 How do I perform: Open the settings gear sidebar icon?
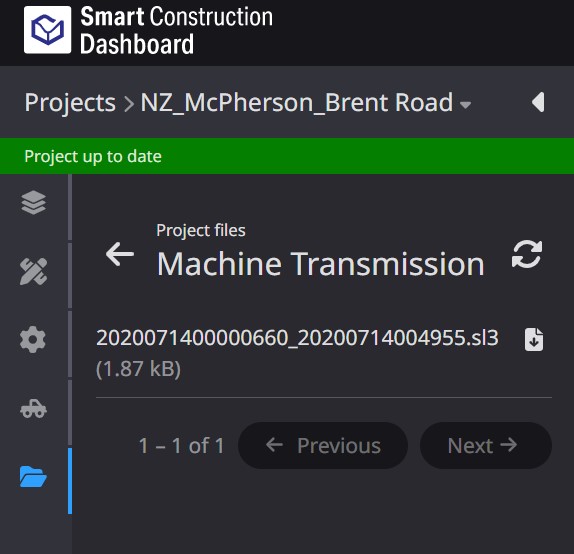(33, 339)
